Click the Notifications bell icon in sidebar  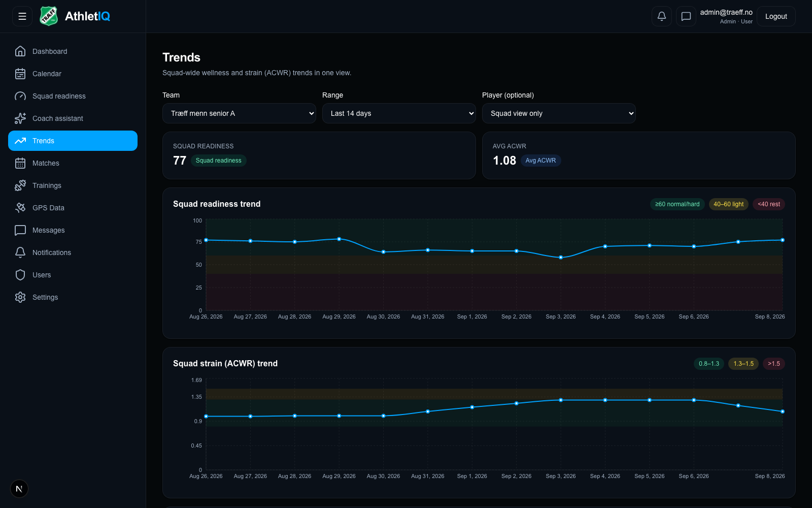(x=20, y=252)
